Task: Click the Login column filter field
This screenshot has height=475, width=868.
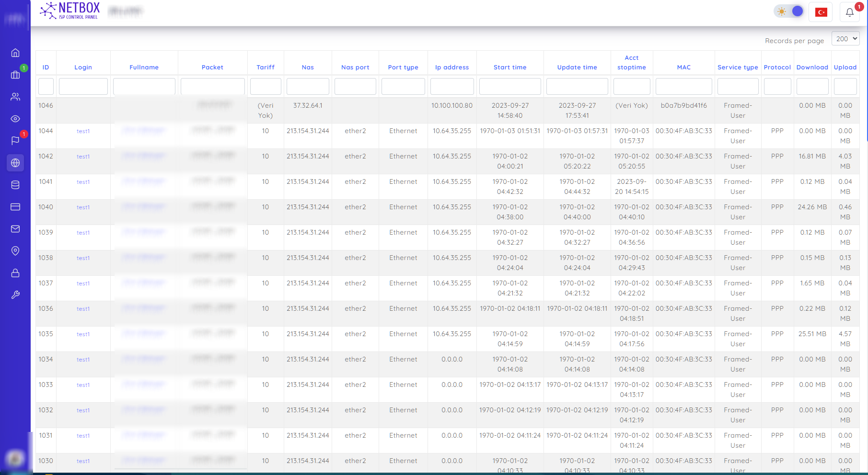Action: (x=83, y=87)
